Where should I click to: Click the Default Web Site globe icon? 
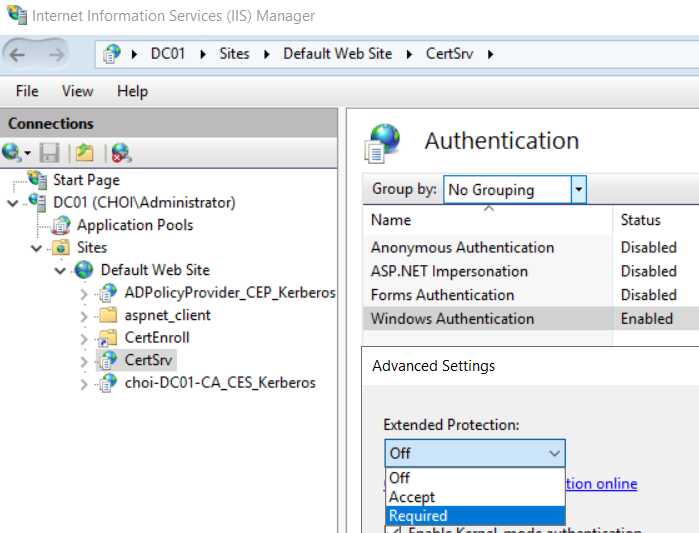(x=84, y=270)
